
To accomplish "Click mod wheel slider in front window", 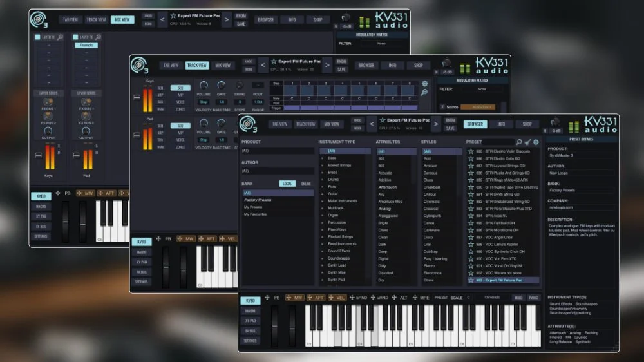I will click(292, 326).
